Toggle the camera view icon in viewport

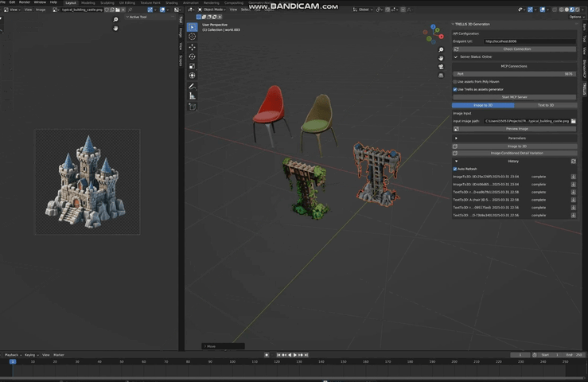point(441,67)
